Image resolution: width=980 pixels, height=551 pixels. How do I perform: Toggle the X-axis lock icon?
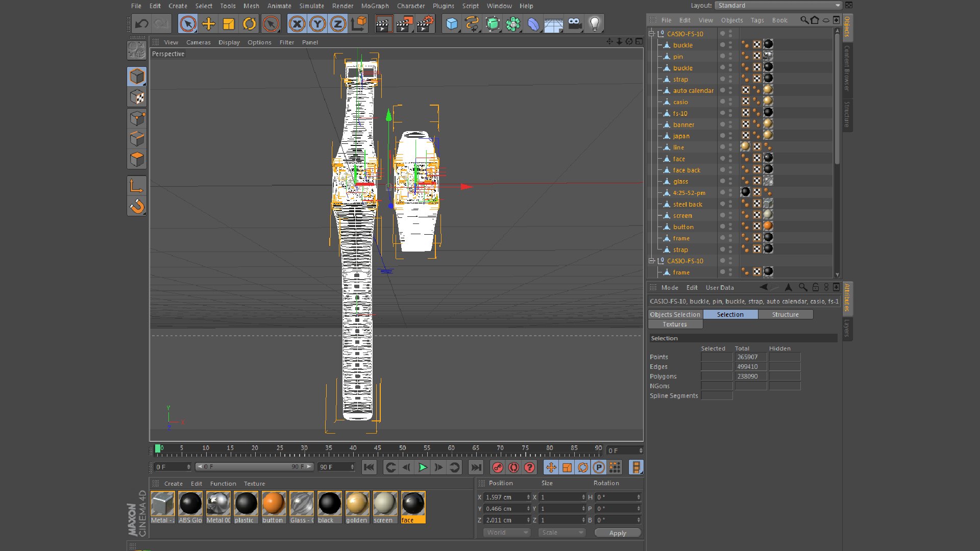pyautogui.click(x=297, y=24)
